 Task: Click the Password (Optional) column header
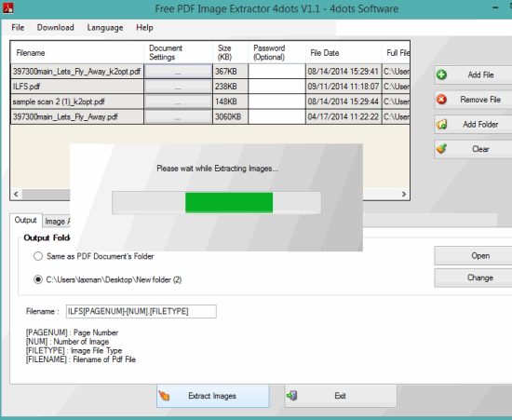pos(276,52)
